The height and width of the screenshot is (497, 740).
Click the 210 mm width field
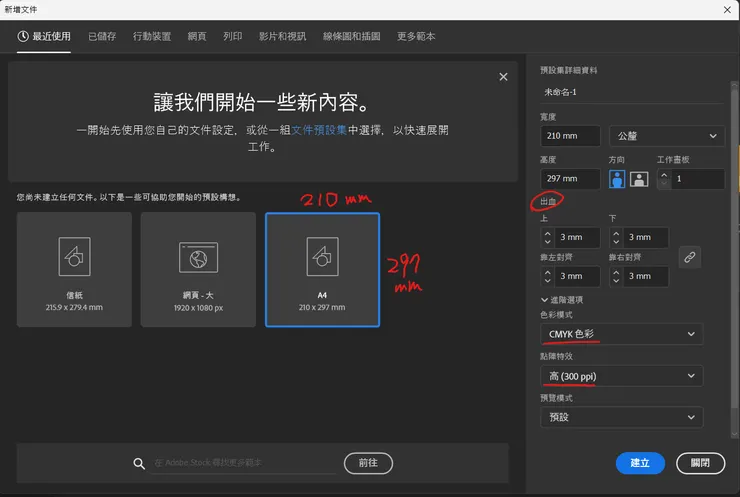570,136
